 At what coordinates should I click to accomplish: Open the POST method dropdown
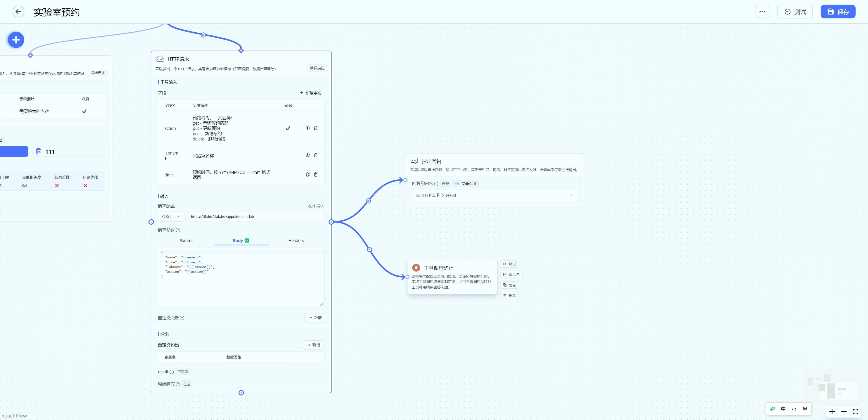170,216
